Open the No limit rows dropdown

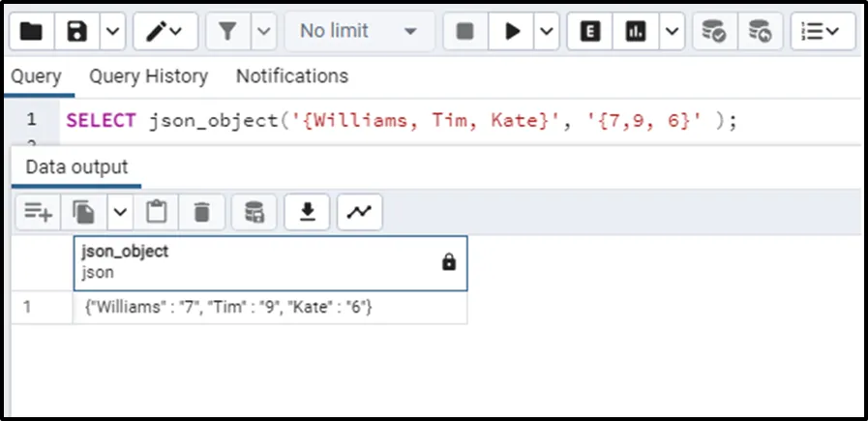click(x=358, y=32)
